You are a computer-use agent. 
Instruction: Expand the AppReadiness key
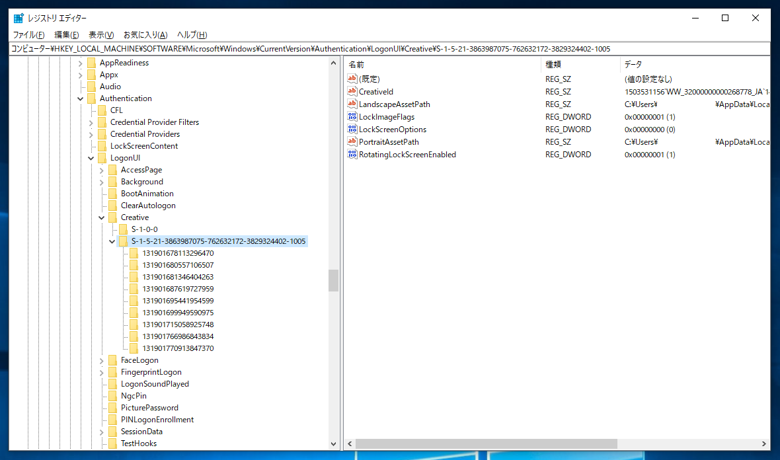click(80, 63)
